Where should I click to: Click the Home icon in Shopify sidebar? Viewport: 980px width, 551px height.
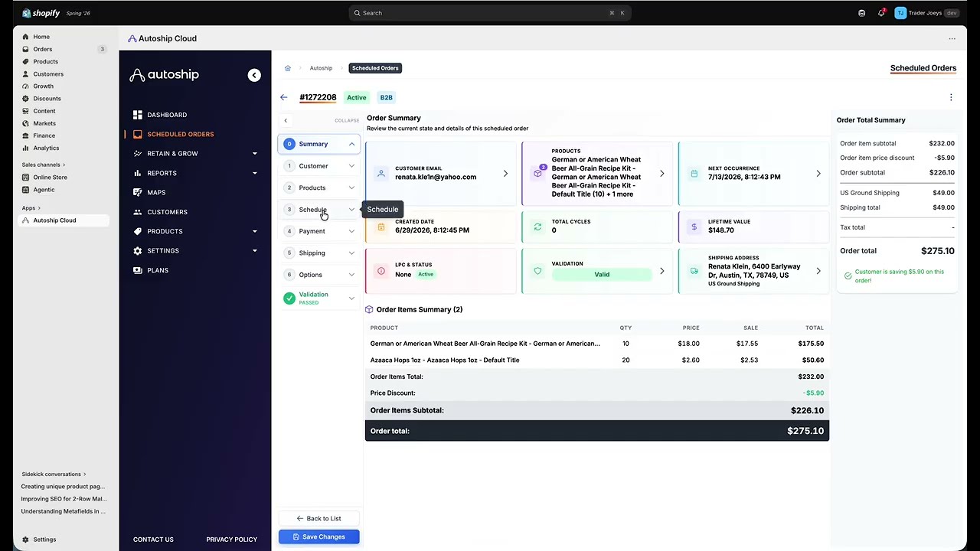25,37
